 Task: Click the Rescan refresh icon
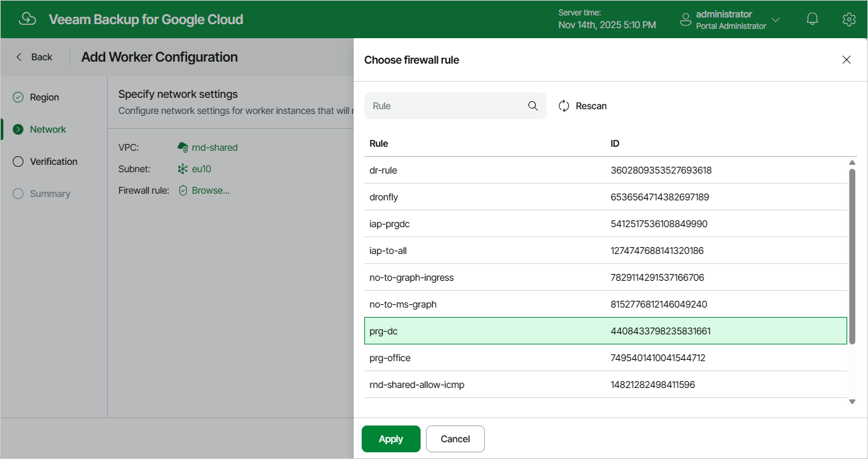tap(564, 106)
